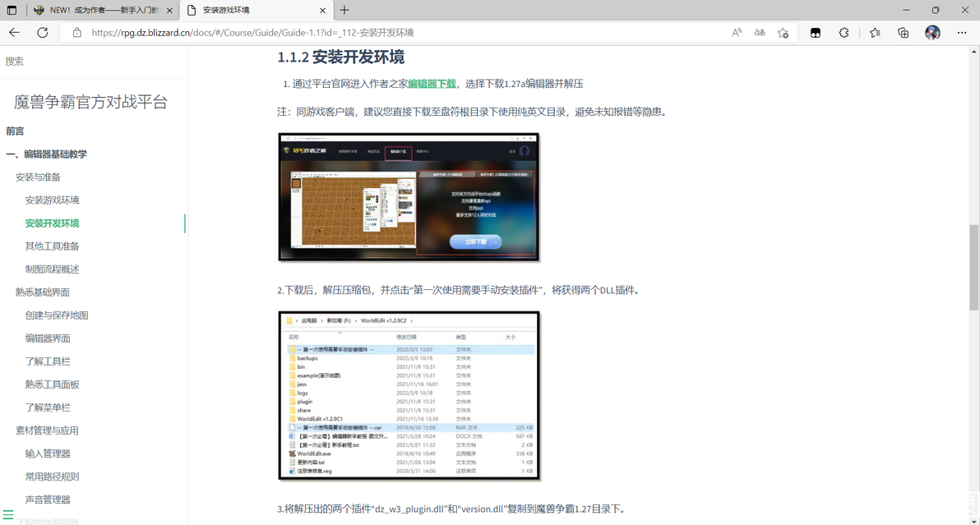Open the Extensions puzzle icon
Image resolution: width=980 pixels, height=525 pixels.
(844, 33)
